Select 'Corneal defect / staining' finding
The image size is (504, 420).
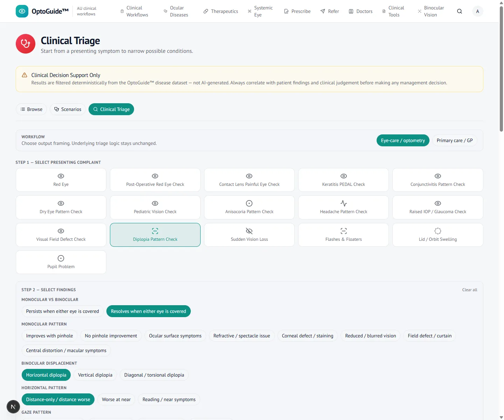[308, 336]
